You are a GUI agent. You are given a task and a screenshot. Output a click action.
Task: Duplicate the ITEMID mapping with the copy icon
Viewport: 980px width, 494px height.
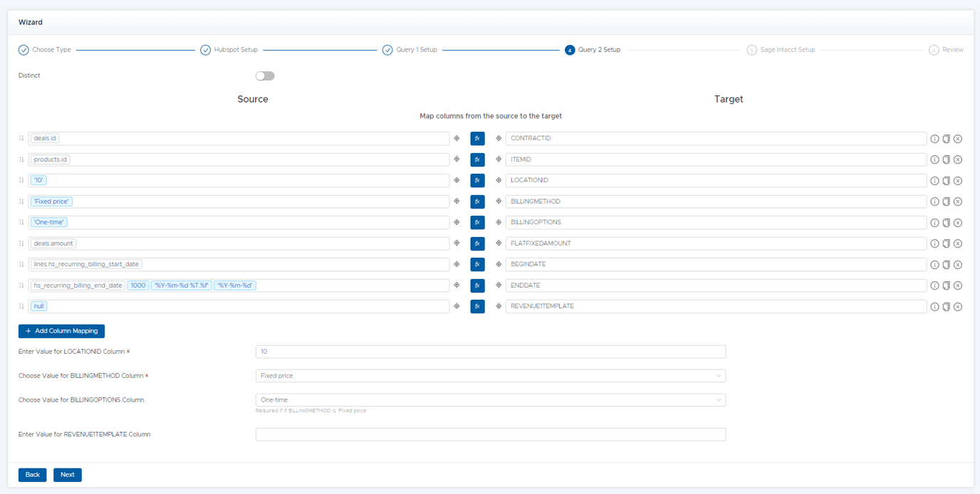click(946, 159)
